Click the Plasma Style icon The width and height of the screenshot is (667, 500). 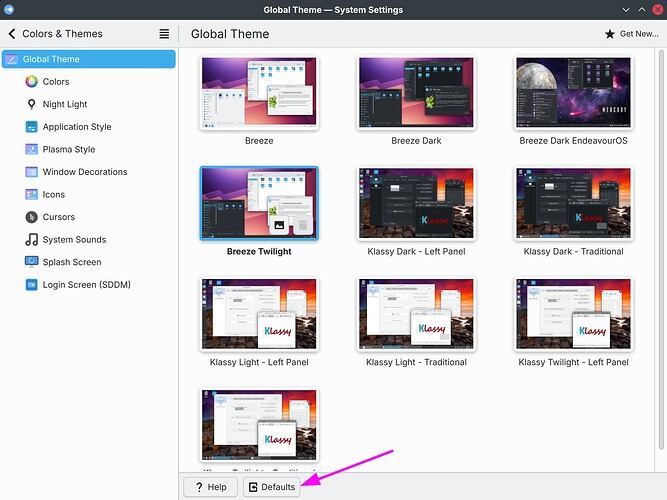tap(31, 149)
